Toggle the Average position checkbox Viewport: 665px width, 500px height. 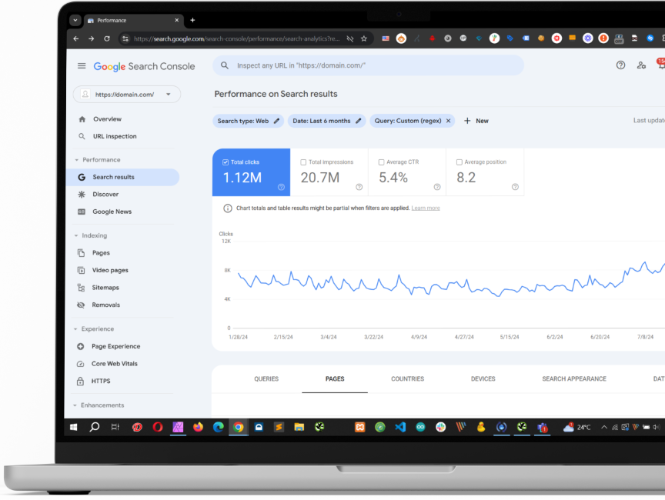tap(459, 162)
